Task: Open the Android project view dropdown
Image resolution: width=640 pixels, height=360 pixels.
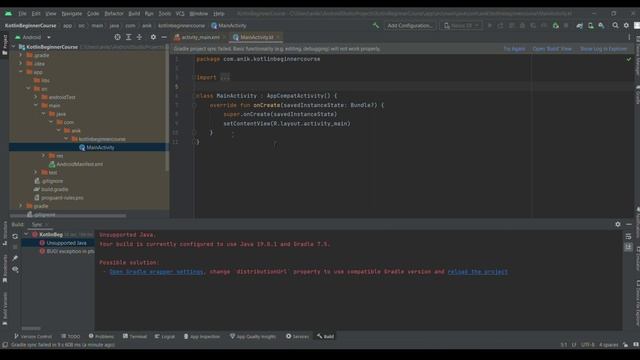Action: (33, 37)
